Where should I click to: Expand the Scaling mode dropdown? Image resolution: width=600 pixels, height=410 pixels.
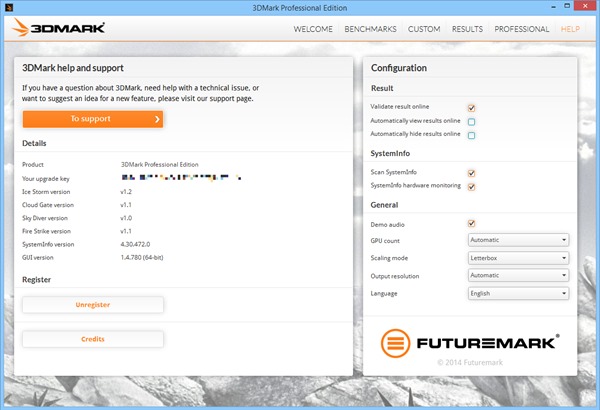pyautogui.click(x=518, y=258)
